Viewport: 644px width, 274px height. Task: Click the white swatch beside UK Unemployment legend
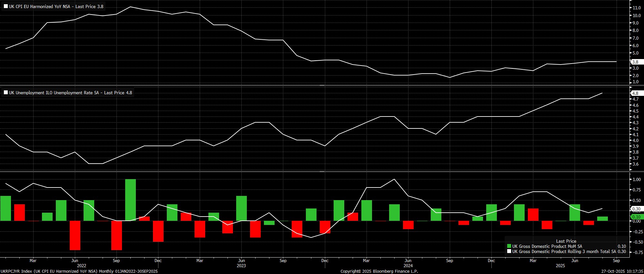[x=6, y=92]
